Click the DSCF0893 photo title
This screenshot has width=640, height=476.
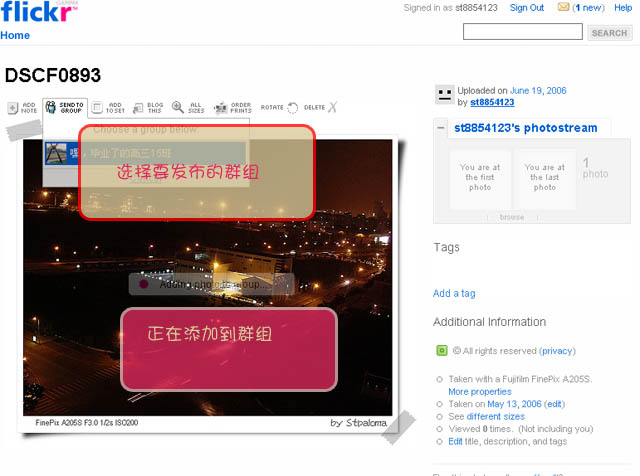(x=53, y=76)
